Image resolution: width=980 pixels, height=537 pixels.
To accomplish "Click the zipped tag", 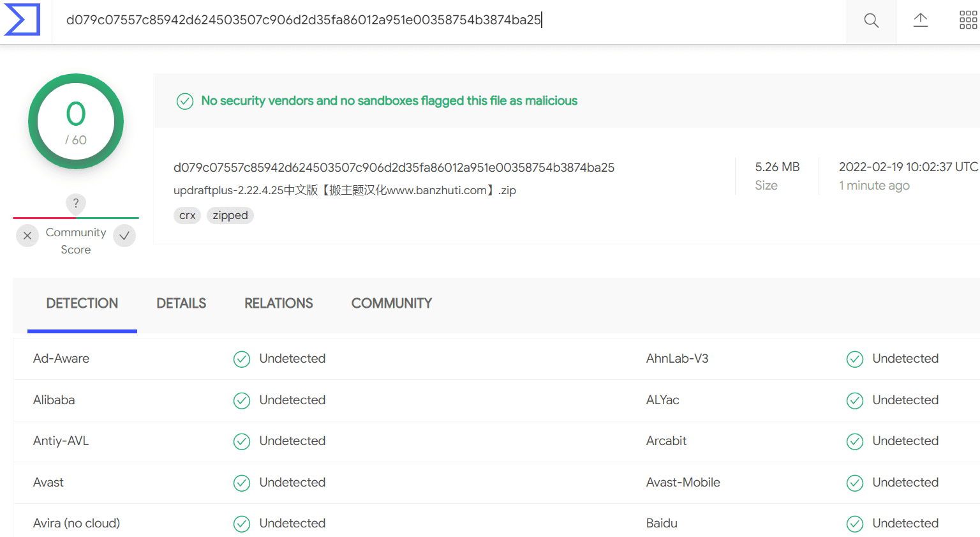I will point(230,215).
